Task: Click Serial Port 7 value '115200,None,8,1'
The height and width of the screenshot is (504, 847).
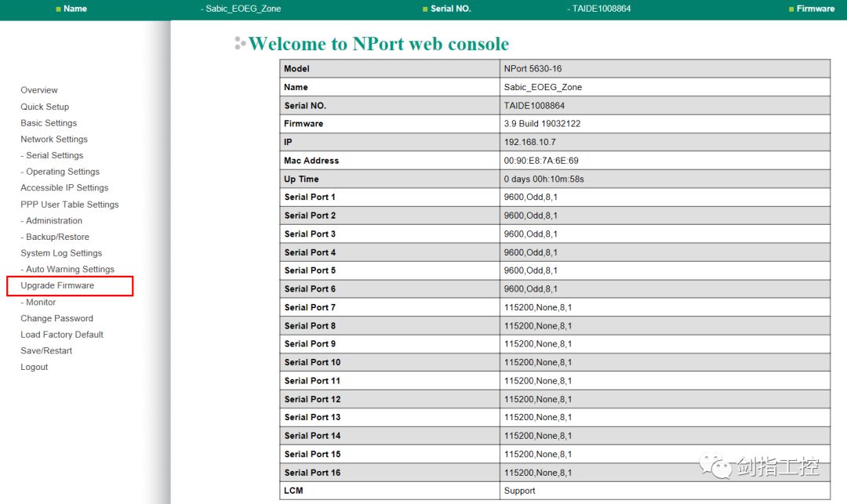Action: 538,307
